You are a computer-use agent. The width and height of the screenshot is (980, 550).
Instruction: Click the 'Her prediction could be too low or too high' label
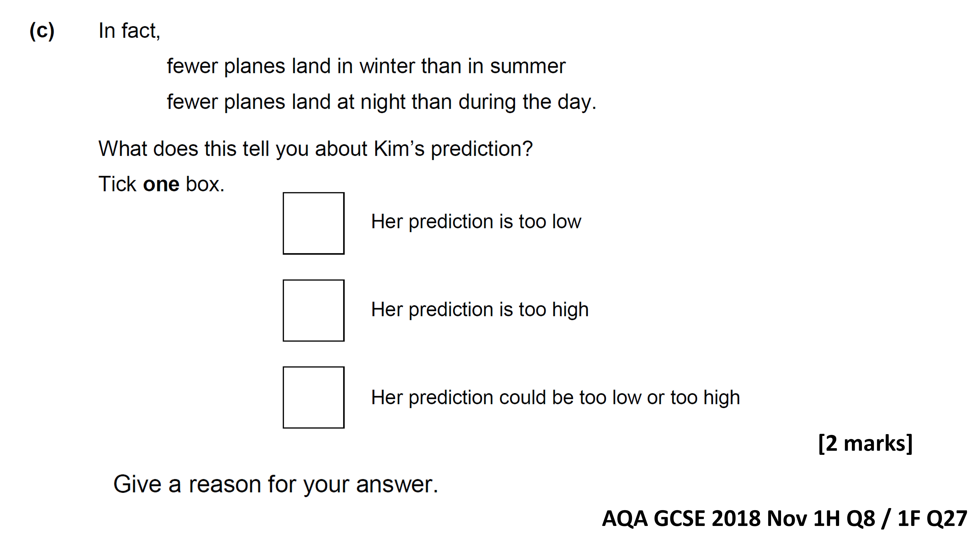click(555, 397)
